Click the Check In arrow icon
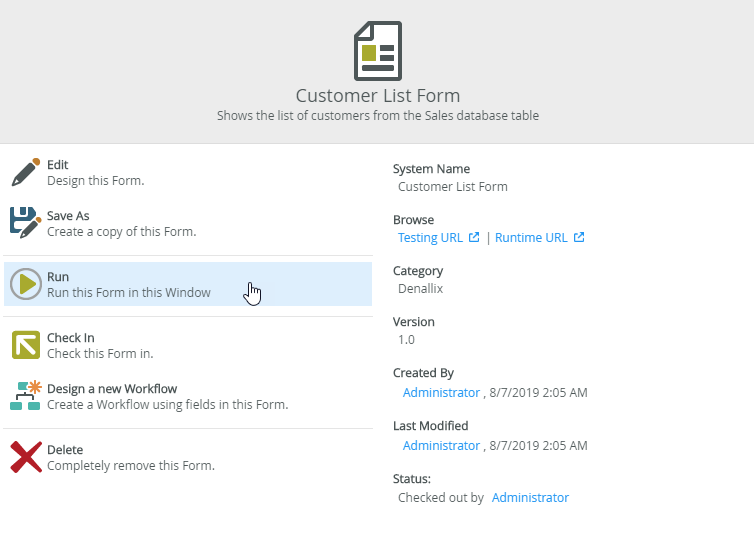Screen dimensions: 754x536 pos(25,345)
